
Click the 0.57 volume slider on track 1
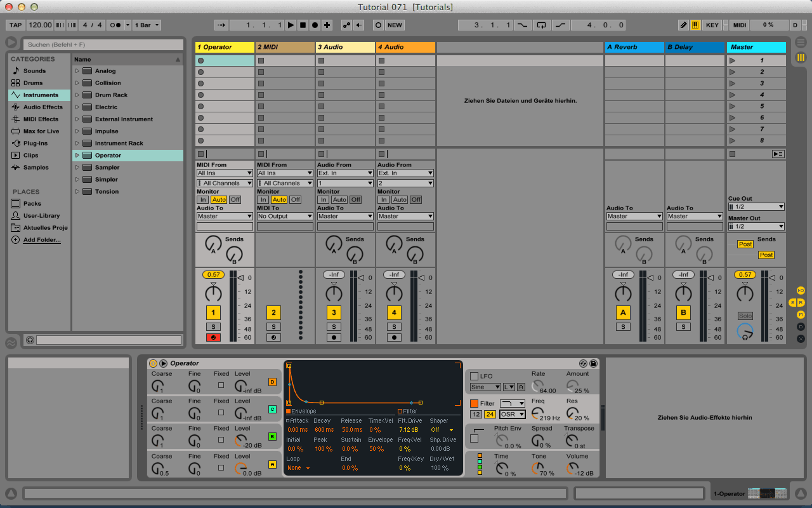(x=214, y=274)
